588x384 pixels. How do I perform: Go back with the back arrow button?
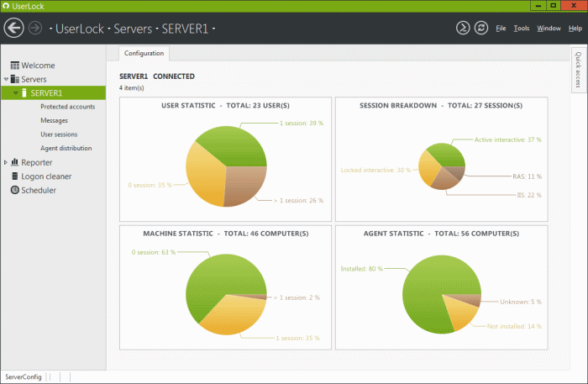[x=14, y=28]
